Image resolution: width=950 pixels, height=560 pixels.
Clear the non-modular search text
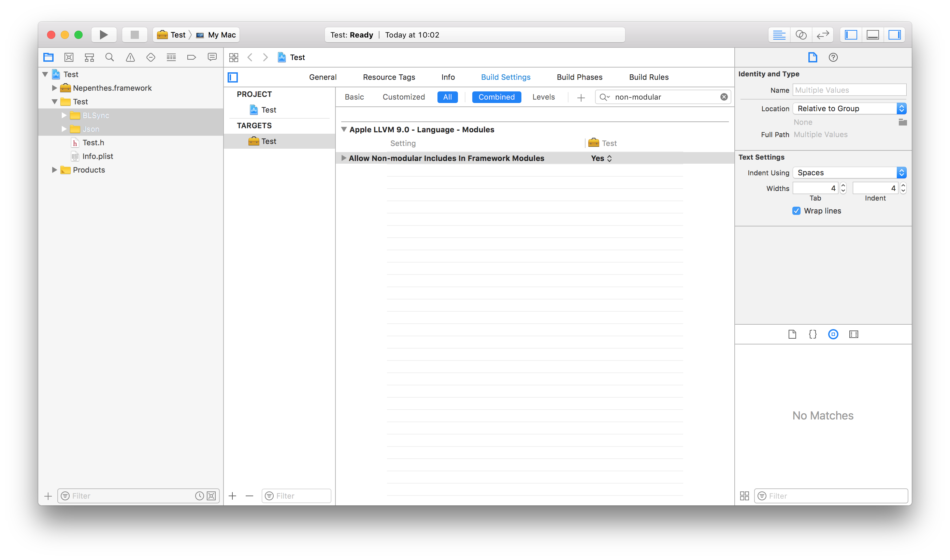(724, 97)
